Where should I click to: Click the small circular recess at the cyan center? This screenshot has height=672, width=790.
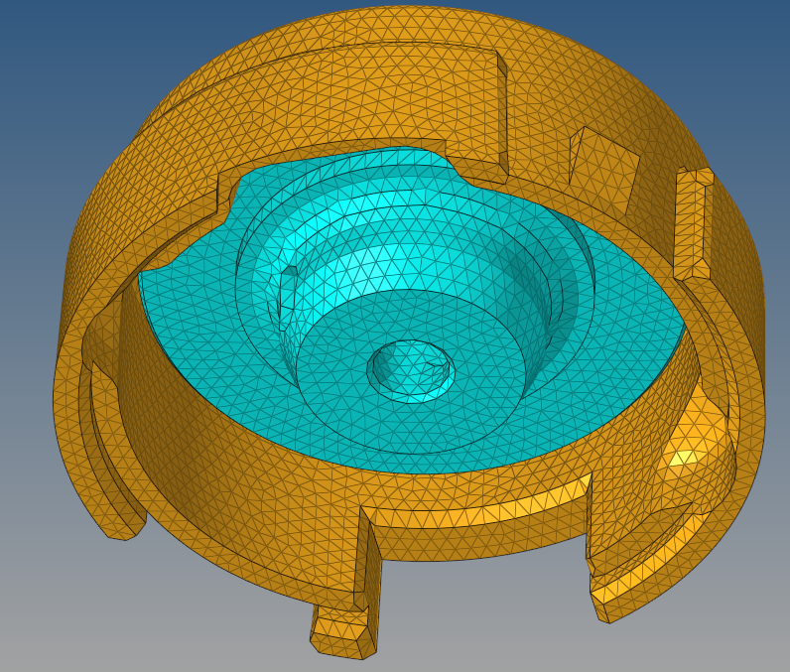tap(411, 370)
